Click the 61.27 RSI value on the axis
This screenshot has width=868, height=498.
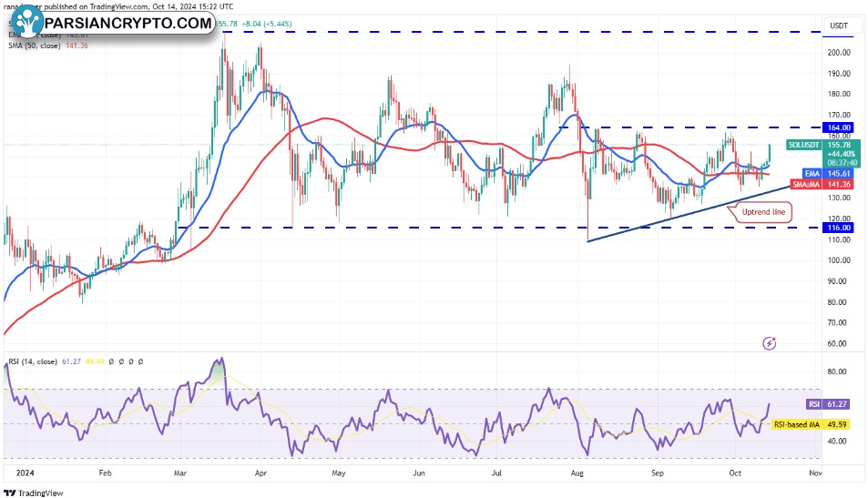tap(837, 404)
